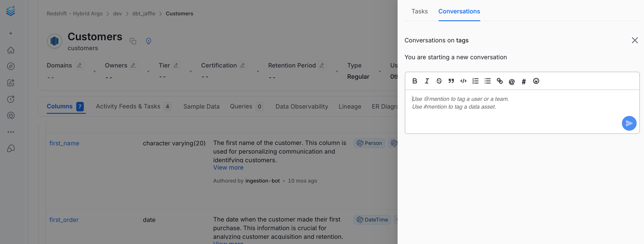The height and width of the screenshot is (244, 644).
Task: Click View more under first_name description
Action: click(x=228, y=168)
